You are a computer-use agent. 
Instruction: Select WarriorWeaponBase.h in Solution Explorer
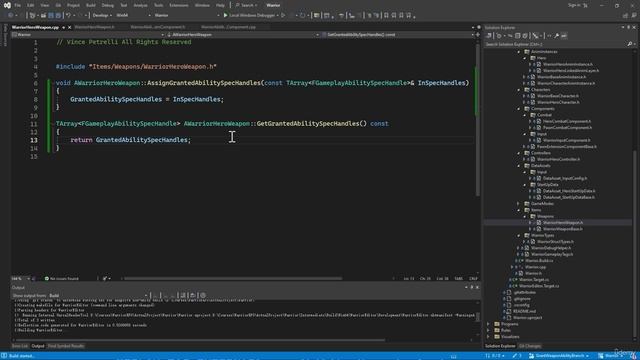pos(562,229)
